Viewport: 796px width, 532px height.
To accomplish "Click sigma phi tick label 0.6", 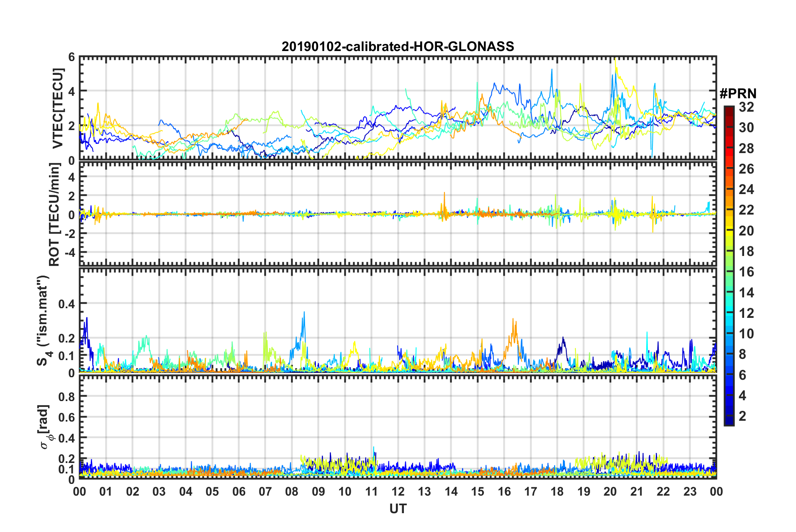I will [67, 417].
